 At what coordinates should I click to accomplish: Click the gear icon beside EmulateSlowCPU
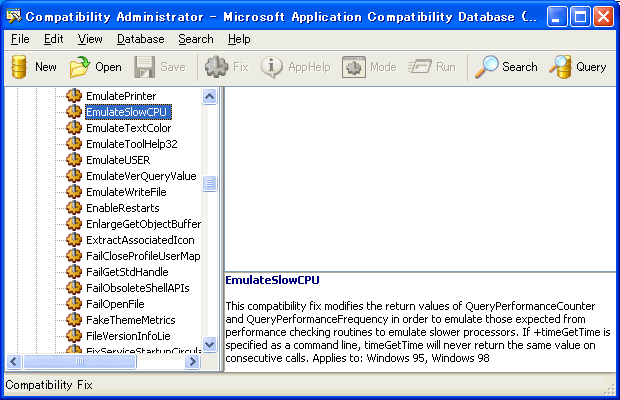[x=74, y=112]
